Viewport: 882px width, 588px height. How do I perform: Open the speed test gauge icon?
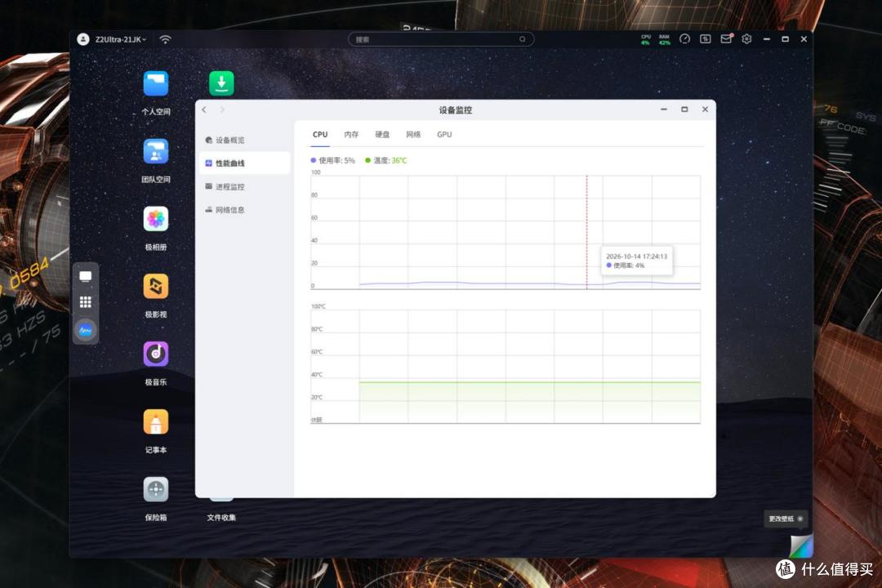(x=684, y=39)
